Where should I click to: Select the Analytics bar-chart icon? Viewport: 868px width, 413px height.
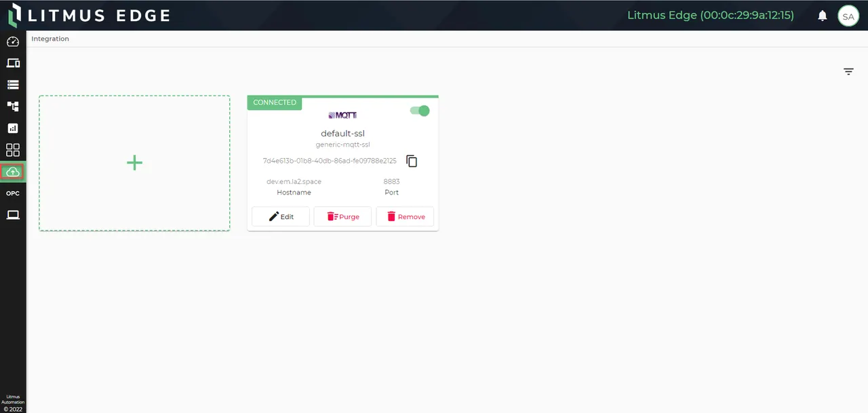pyautogui.click(x=13, y=128)
